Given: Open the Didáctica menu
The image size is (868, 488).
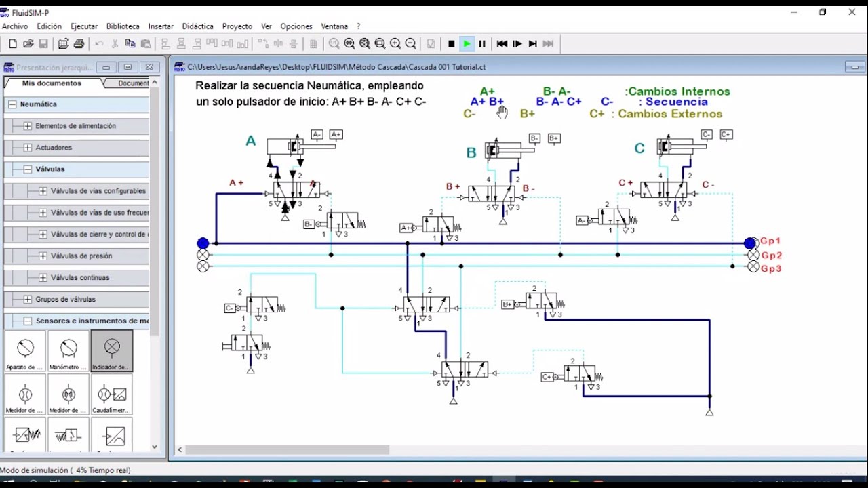Looking at the screenshot, I should 198,26.
